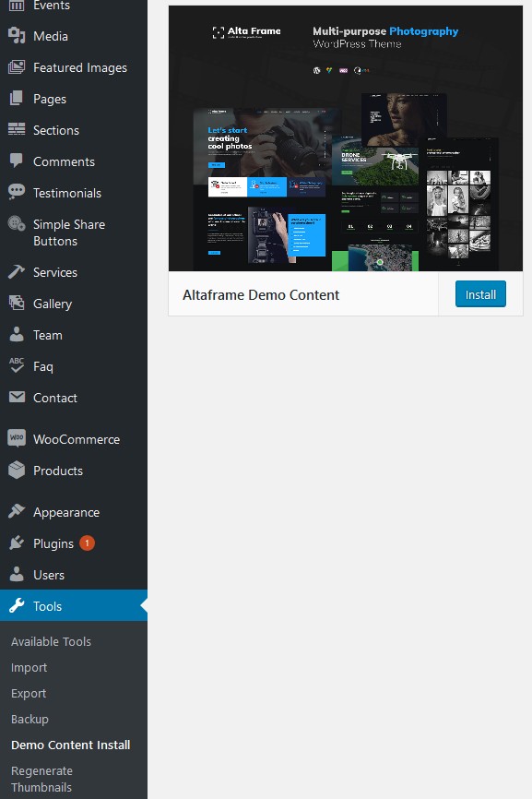The width and height of the screenshot is (532, 799).
Task: Open the Backup submenu link
Action: (30, 719)
